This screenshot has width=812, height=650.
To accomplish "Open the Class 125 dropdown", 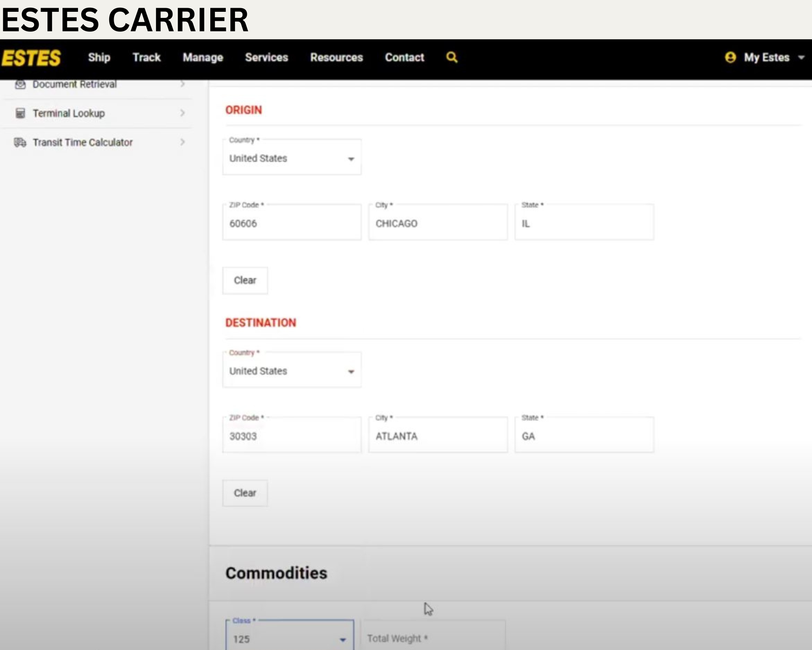I will click(x=289, y=639).
